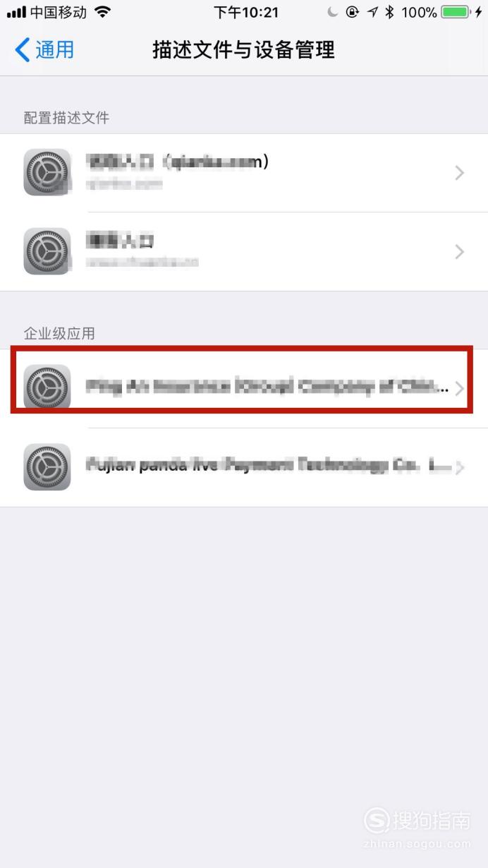Viewport: 488px width, 868px height.
Task: Open the Fujian panda row chevron
Action: 460,467
